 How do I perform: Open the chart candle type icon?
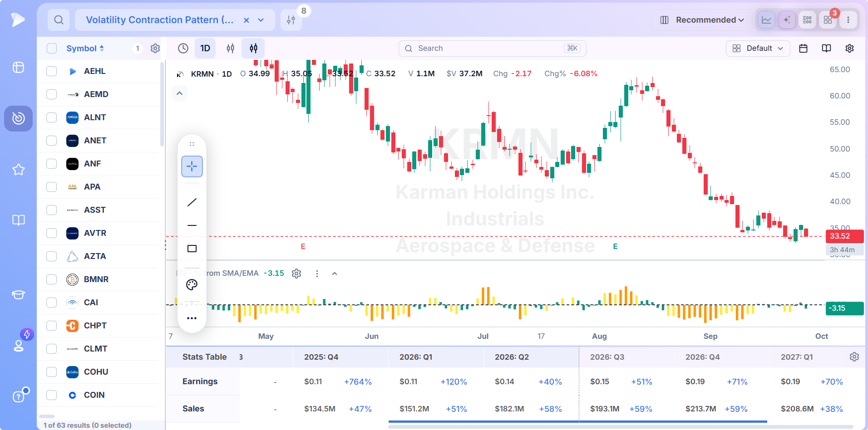(231, 49)
